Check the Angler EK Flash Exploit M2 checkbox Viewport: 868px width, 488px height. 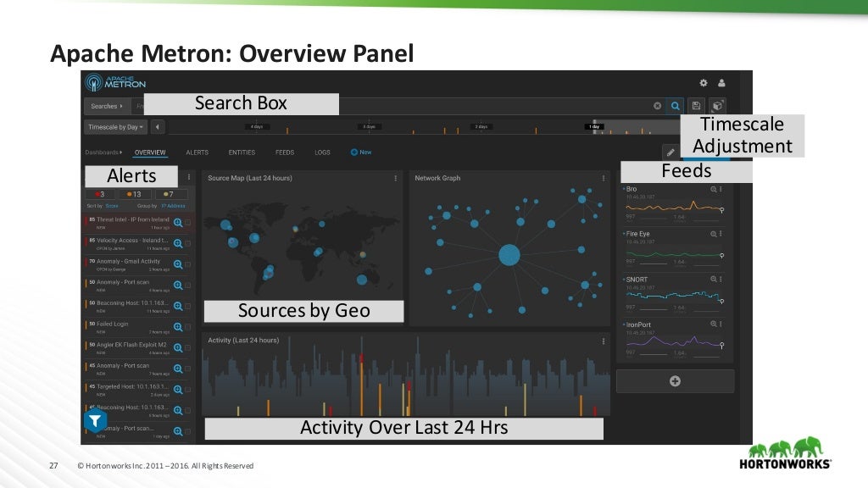point(187,348)
